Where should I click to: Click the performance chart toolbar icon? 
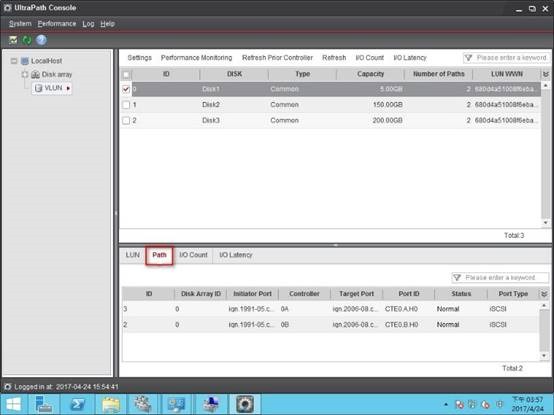click(x=13, y=40)
